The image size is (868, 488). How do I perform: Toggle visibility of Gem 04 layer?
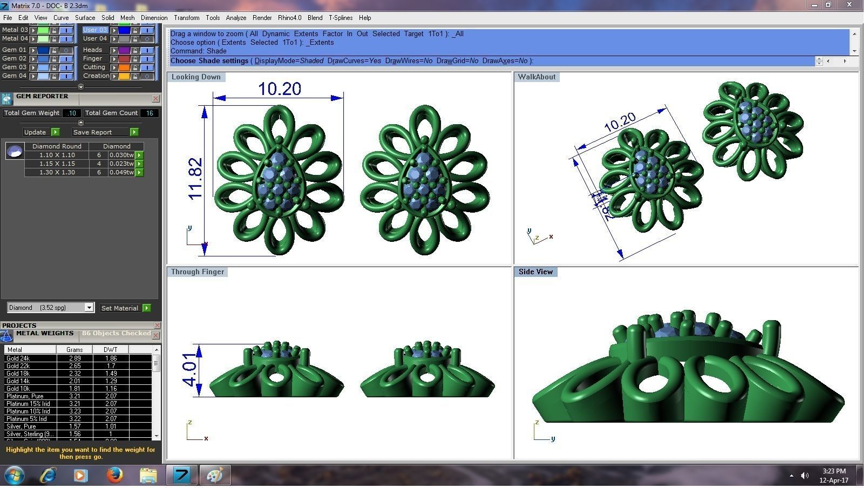(x=66, y=76)
